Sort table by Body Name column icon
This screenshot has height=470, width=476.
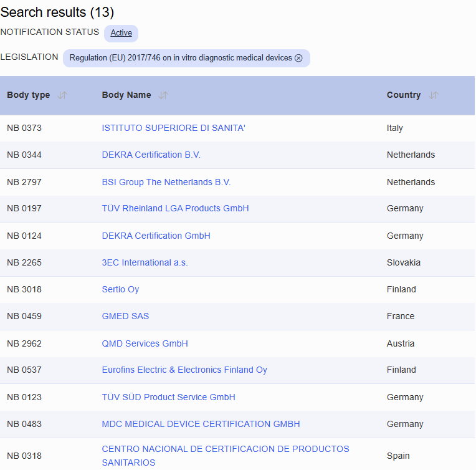point(163,95)
